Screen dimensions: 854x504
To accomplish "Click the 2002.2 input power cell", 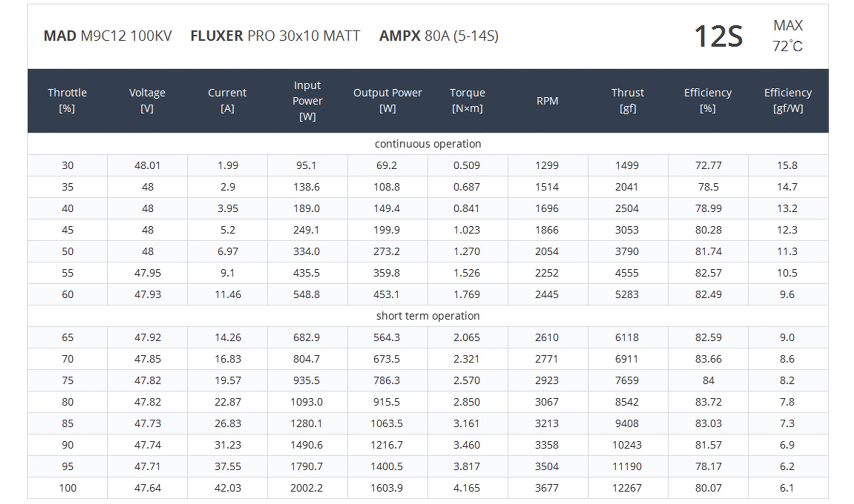I will tap(306, 488).
